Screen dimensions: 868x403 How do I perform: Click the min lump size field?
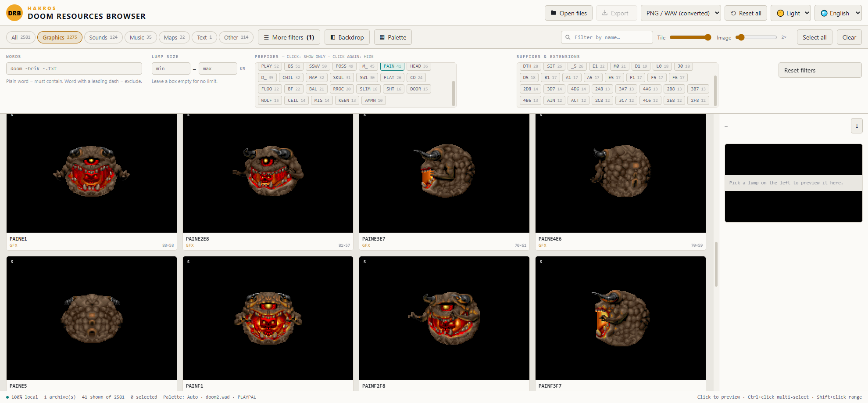(171, 68)
